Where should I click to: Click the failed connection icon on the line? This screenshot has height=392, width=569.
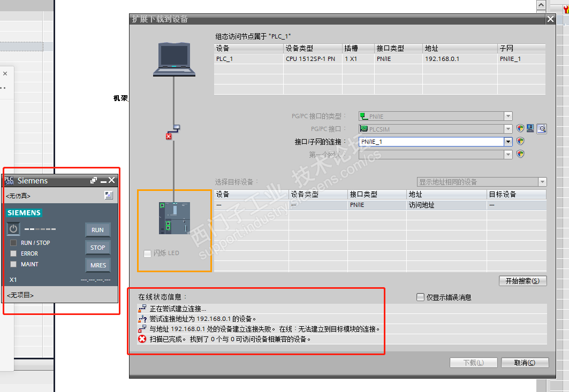(173, 132)
